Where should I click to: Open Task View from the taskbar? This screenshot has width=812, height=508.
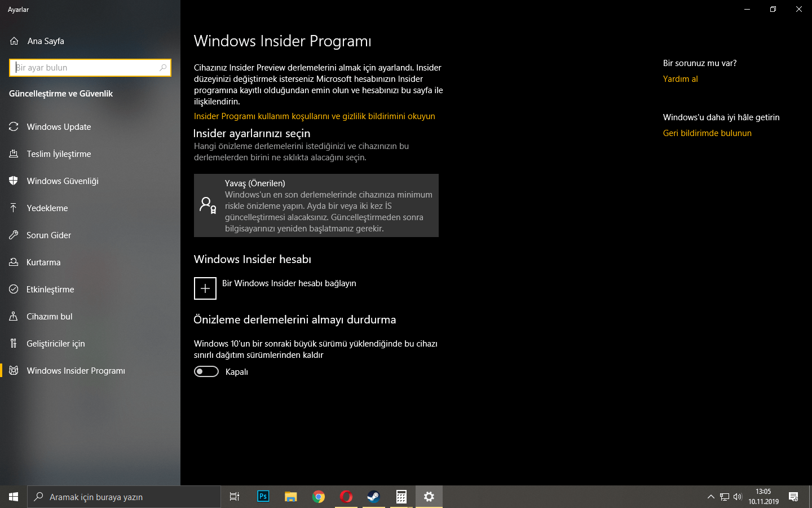[235, 497]
